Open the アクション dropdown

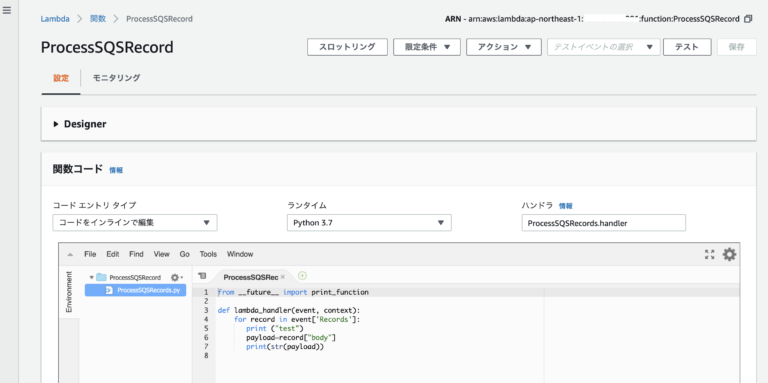click(x=504, y=47)
